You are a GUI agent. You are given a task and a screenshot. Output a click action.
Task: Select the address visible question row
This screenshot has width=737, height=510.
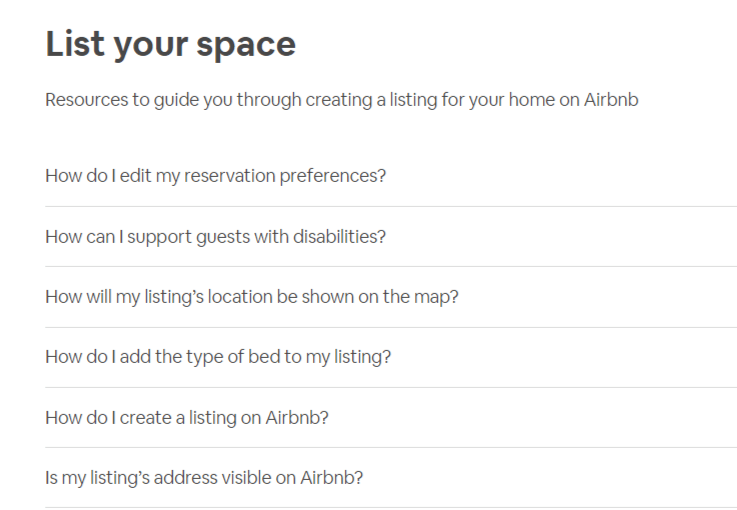tap(204, 477)
